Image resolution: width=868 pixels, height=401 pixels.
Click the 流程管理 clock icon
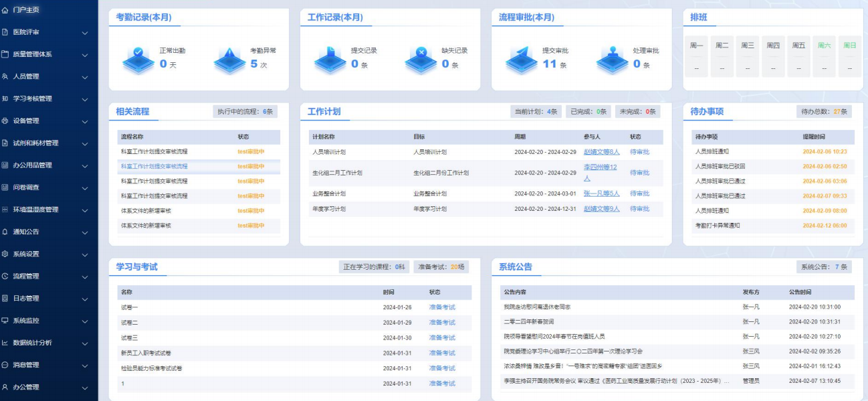click(5, 276)
